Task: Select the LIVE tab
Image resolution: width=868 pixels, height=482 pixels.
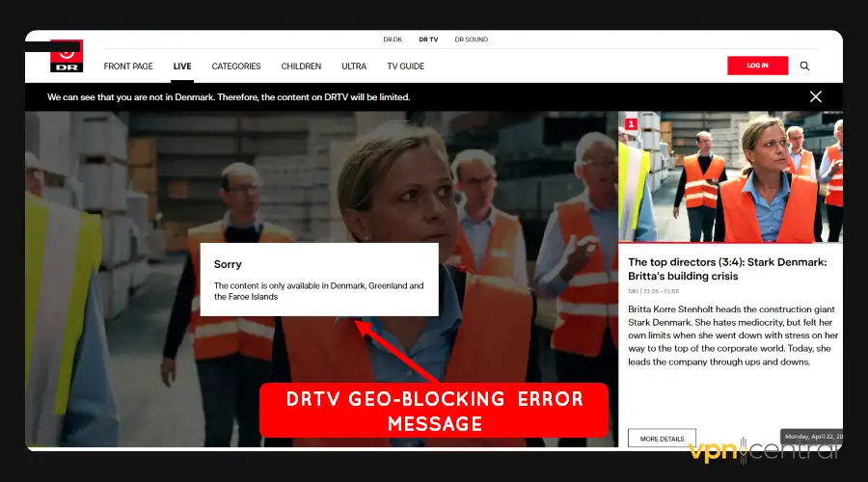Action: coord(182,67)
